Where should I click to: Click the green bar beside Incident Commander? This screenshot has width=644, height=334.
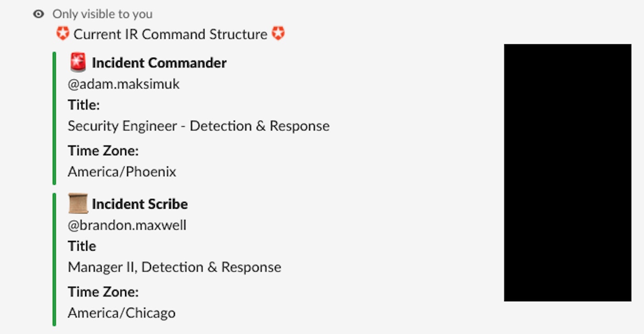click(54, 118)
